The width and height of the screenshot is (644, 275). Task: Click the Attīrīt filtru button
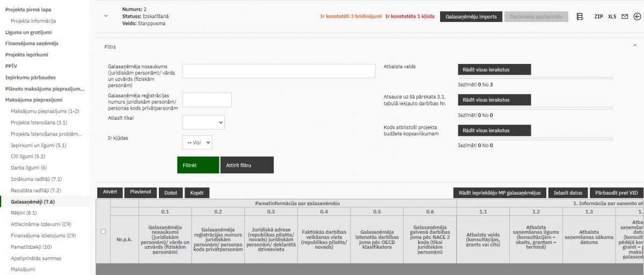(x=247, y=165)
